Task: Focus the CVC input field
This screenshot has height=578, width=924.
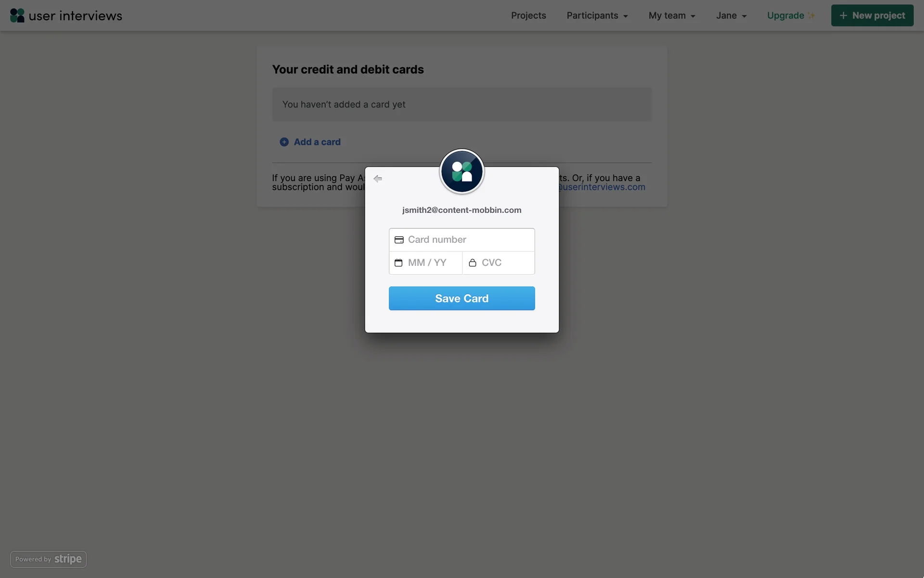Action: click(x=499, y=263)
